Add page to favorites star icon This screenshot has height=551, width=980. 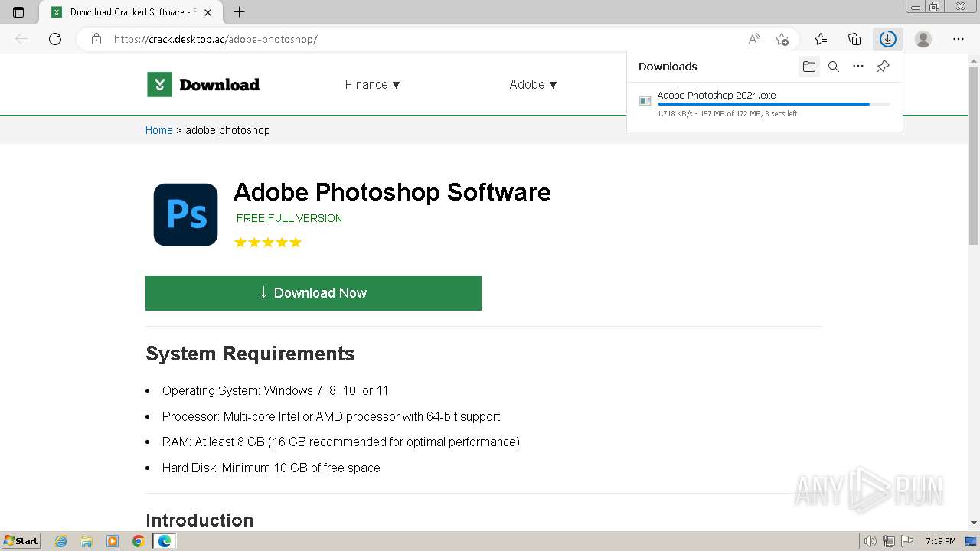(x=782, y=39)
